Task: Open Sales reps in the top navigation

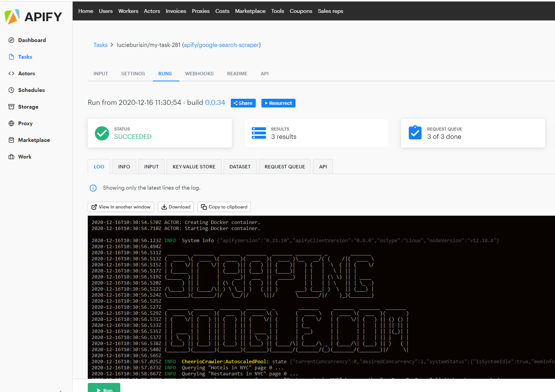Action: [x=330, y=11]
